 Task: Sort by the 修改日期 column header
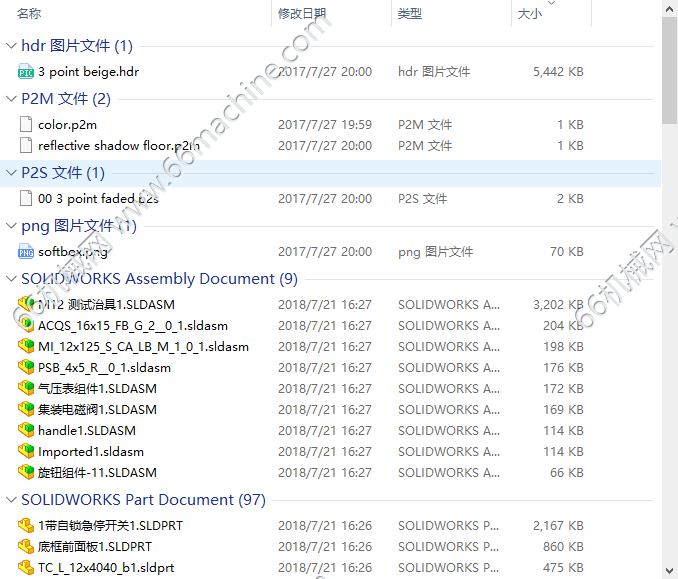(302, 14)
